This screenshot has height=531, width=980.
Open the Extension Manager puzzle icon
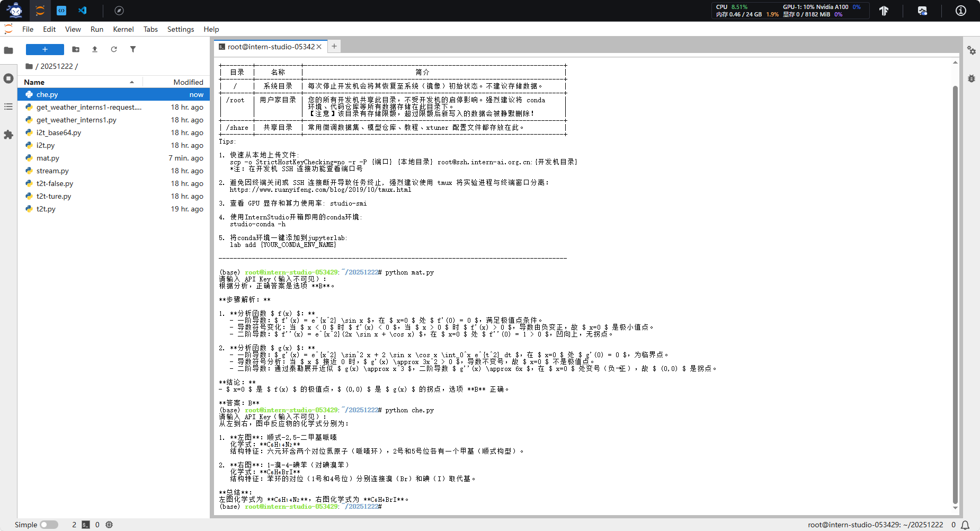point(8,135)
